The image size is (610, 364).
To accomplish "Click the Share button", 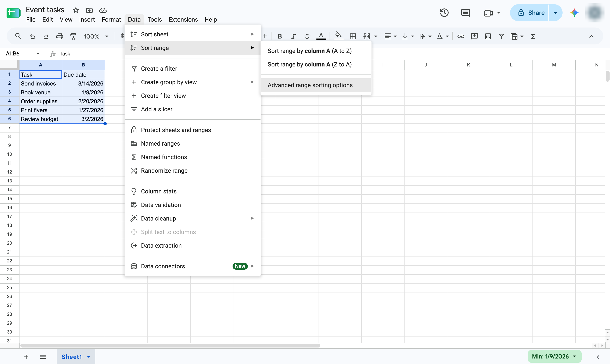I will [530, 13].
